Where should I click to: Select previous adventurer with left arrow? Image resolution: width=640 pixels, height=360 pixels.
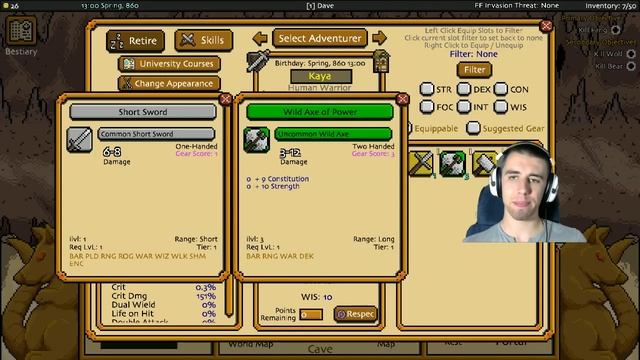260,39
